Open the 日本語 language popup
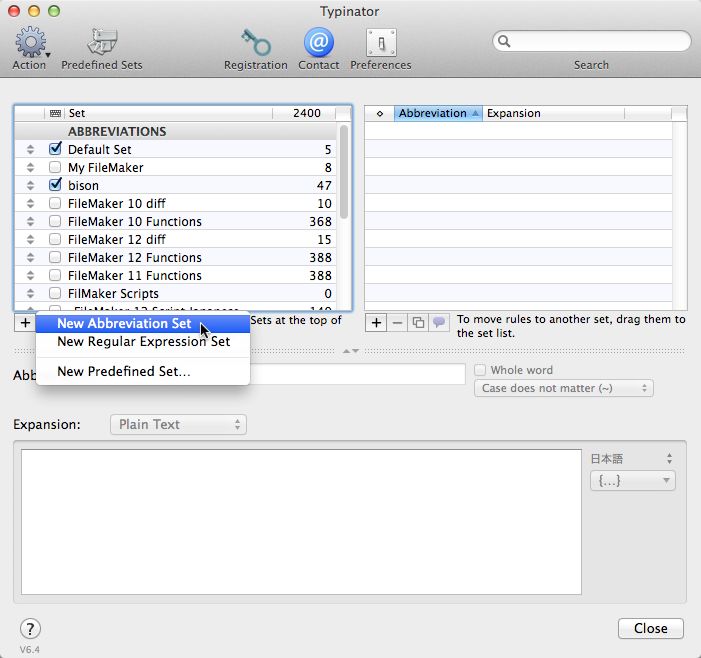The width and height of the screenshot is (701, 658). [632, 459]
